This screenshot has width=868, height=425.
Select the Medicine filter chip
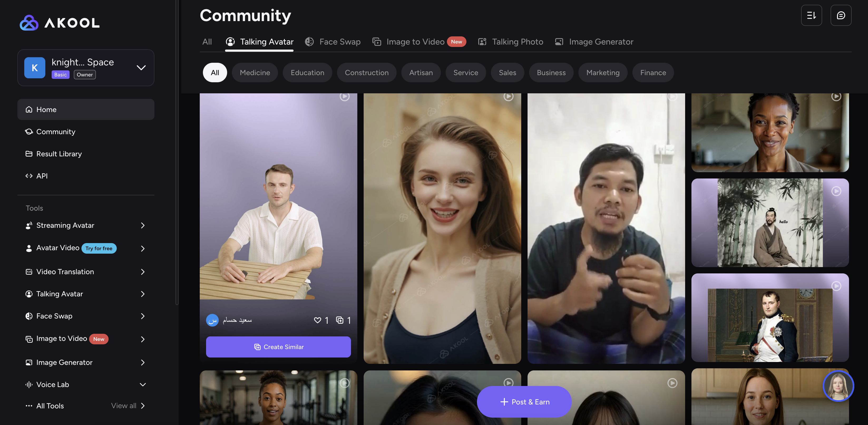tap(255, 73)
